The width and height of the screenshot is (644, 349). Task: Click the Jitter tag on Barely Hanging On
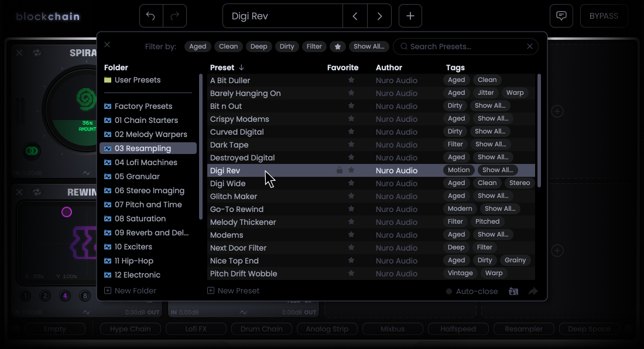pyautogui.click(x=485, y=93)
